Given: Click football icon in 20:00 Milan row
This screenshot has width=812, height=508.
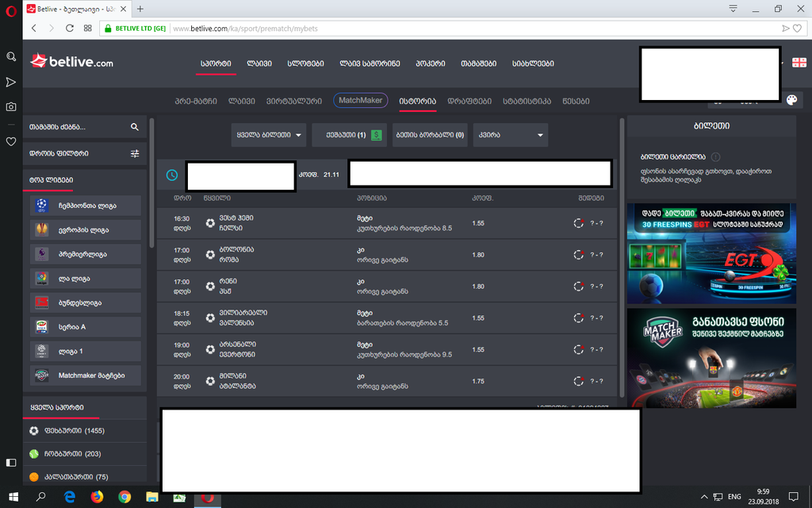Looking at the screenshot, I should click(209, 381).
